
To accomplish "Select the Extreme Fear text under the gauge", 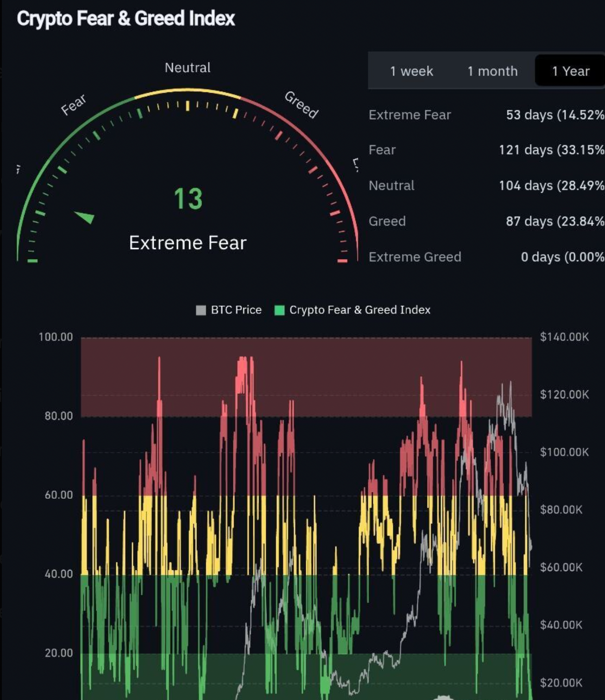I will (188, 242).
